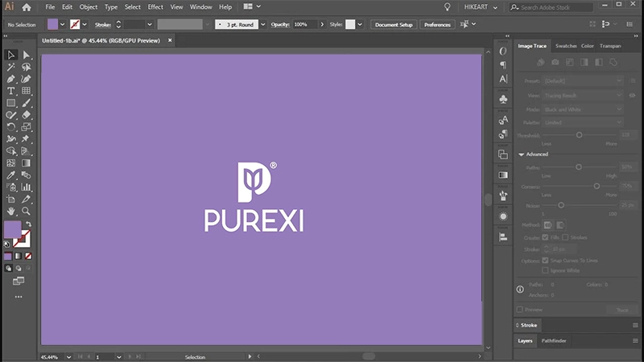Open the 3 pt. Round brush dropdown
The height and width of the screenshot is (362, 644).
(263, 25)
